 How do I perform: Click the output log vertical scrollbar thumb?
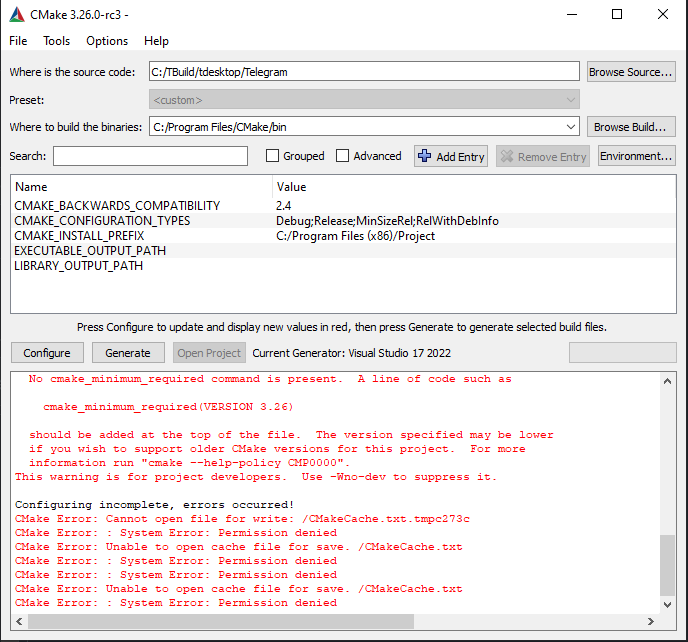[667, 565]
